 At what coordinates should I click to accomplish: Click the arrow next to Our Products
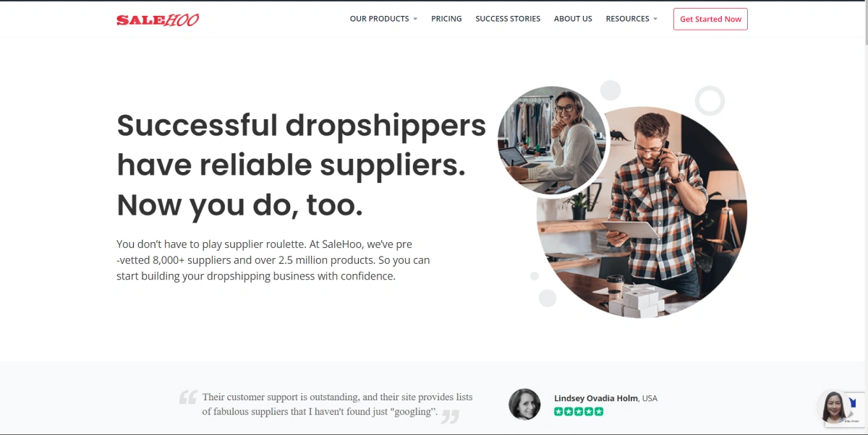coord(415,20)
